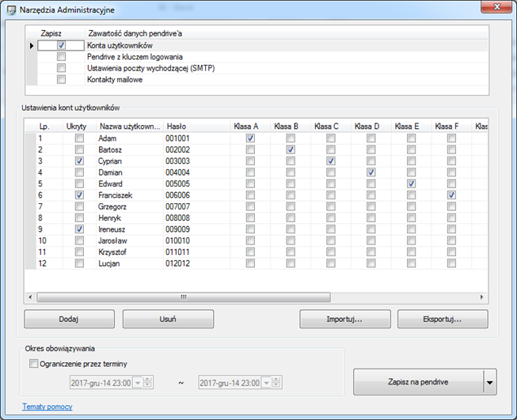Uncheck Klasa F for Franciszek
This screenshot has width=517, height=420.
[x=451, y=195]
